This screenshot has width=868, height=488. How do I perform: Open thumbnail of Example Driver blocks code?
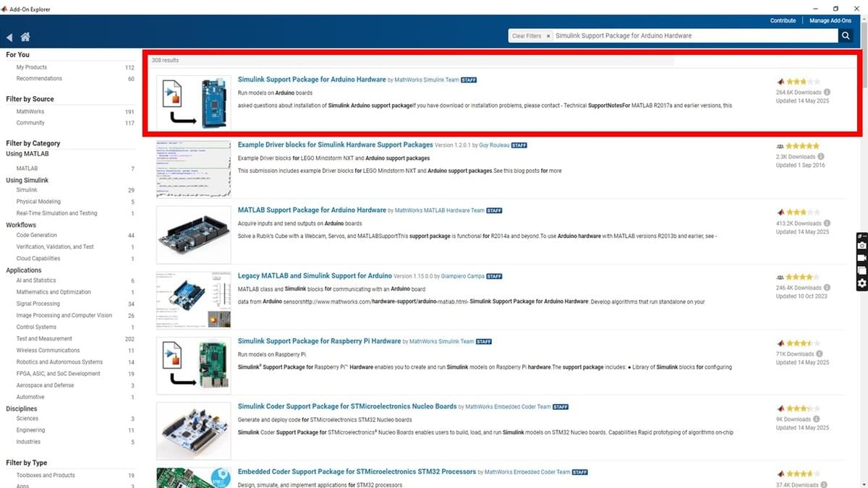194,168
